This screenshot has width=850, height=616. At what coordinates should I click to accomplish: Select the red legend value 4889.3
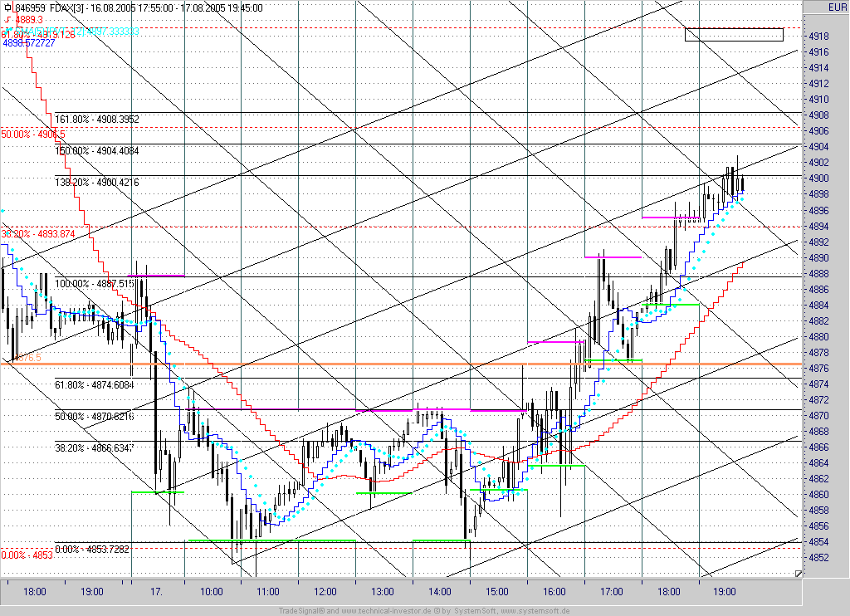point(29,20)
